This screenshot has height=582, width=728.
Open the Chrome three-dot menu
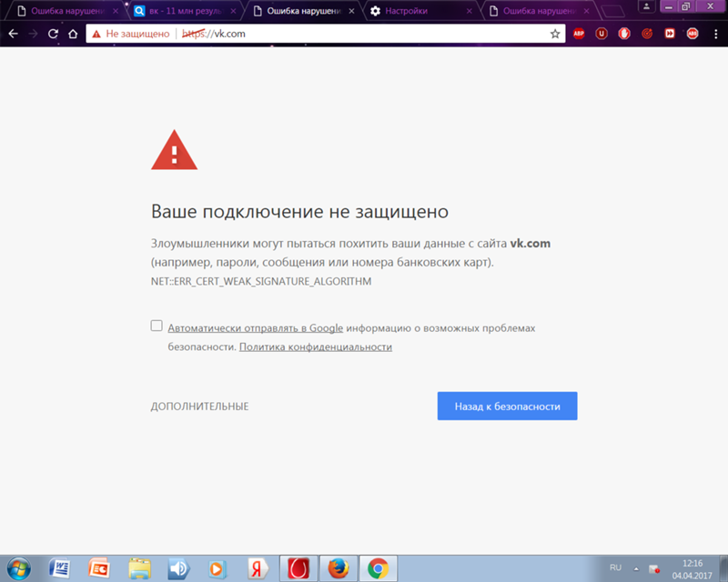click(715, 34)
